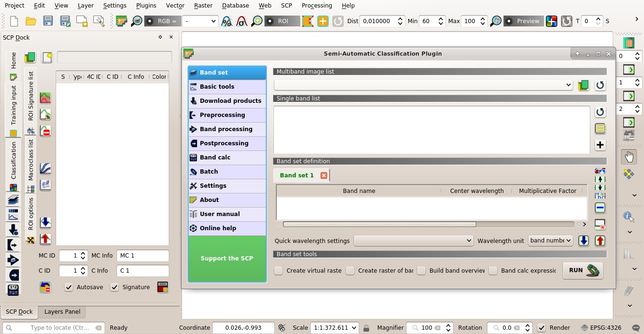The image size is (644, 334).
Task: Click the Identify Features info icon
Action: coord(628,216)
